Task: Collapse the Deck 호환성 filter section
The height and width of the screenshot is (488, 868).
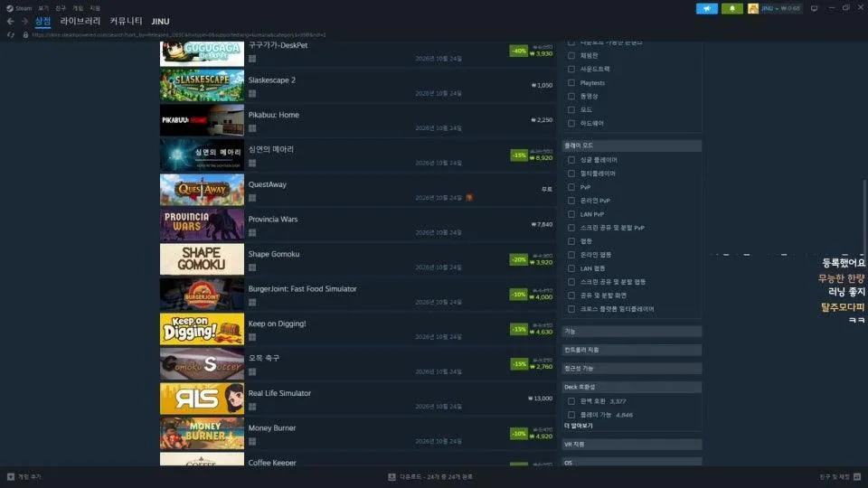Action: pyautogui.click(x=632, y=388)
